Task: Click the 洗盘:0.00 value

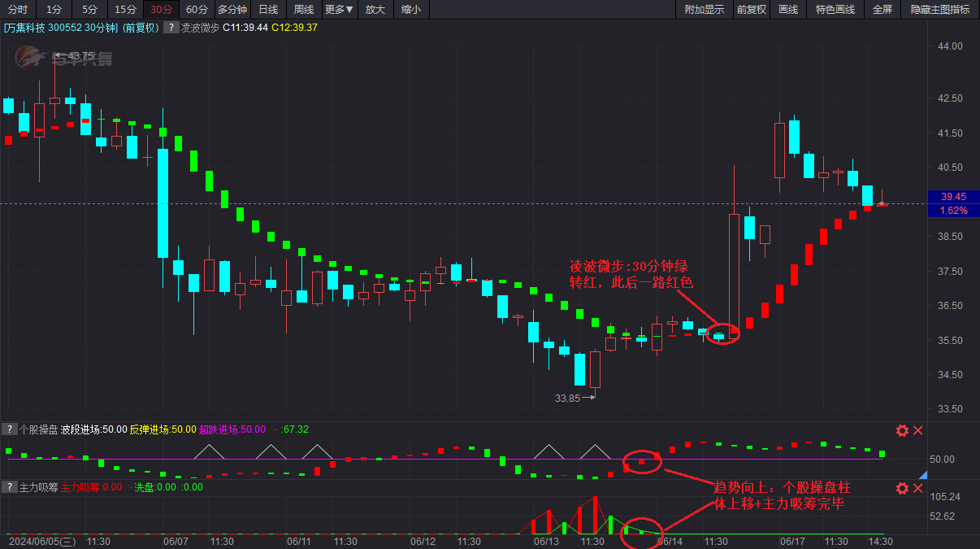Action: (155, 487)
